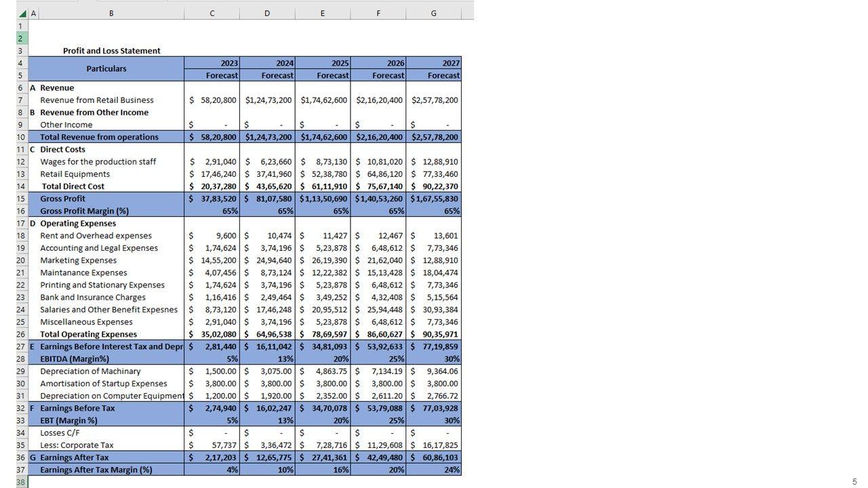
Task: Select row 10 header
Action: tap(21, 137)
